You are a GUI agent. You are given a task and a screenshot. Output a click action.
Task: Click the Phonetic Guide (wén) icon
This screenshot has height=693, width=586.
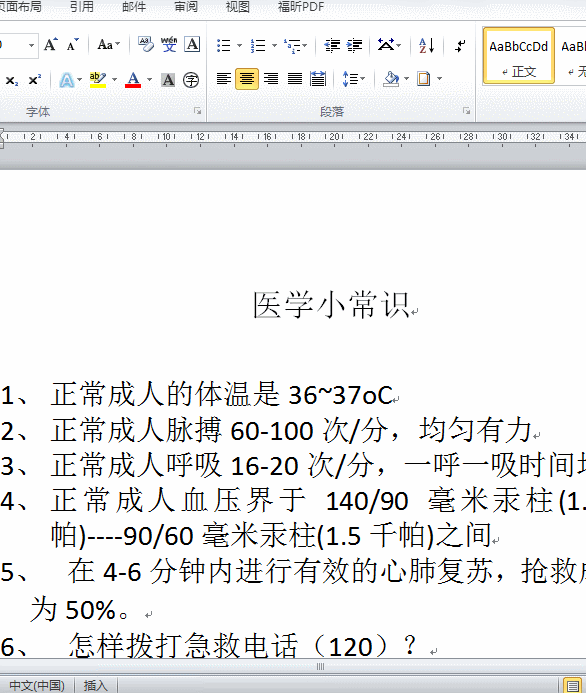[168, 45]
